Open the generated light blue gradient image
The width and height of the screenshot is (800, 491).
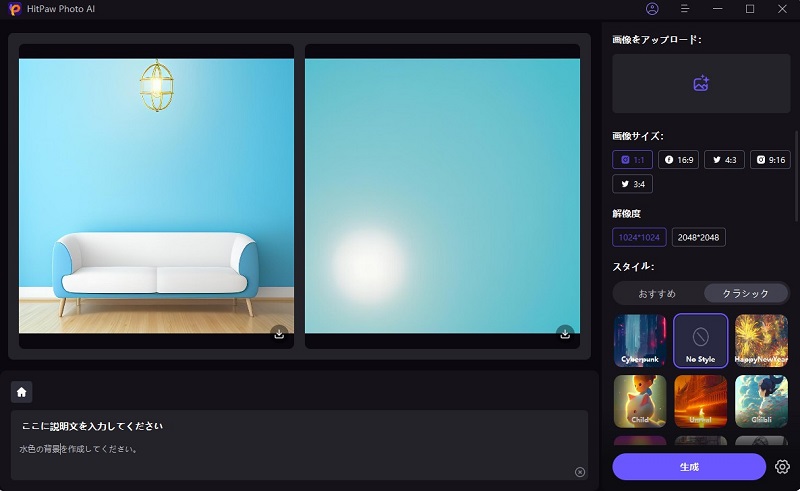[x=442, y=196]
